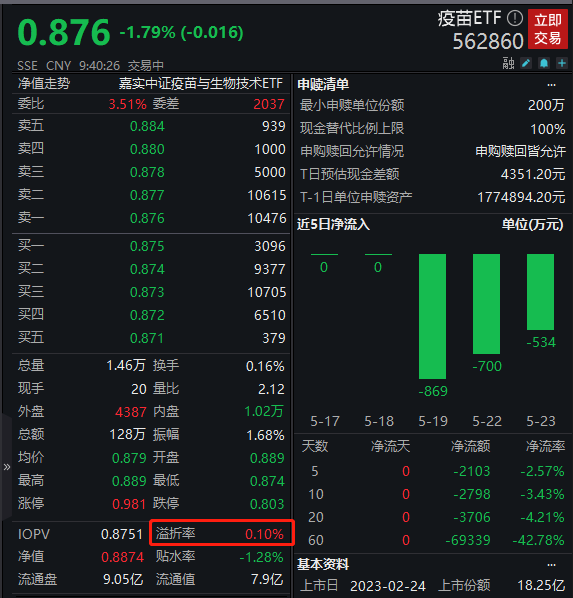
Task: Click the 立即交易 trade button
Action: 548,29
